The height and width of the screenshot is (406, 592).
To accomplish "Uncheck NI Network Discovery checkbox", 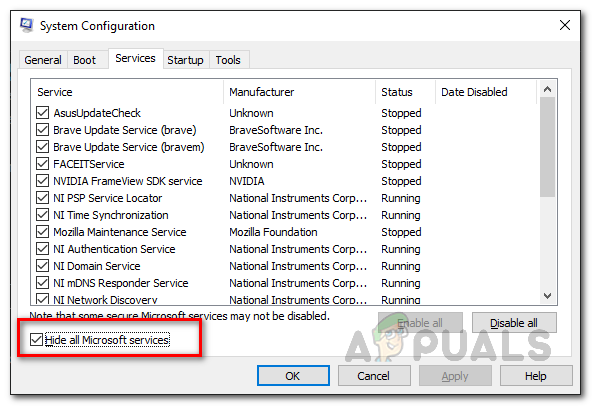I will [42, 299].
